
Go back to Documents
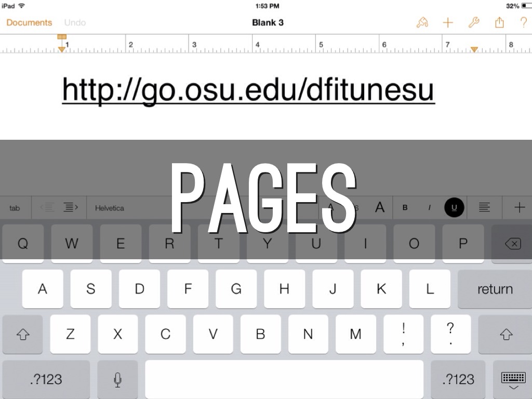29,22
